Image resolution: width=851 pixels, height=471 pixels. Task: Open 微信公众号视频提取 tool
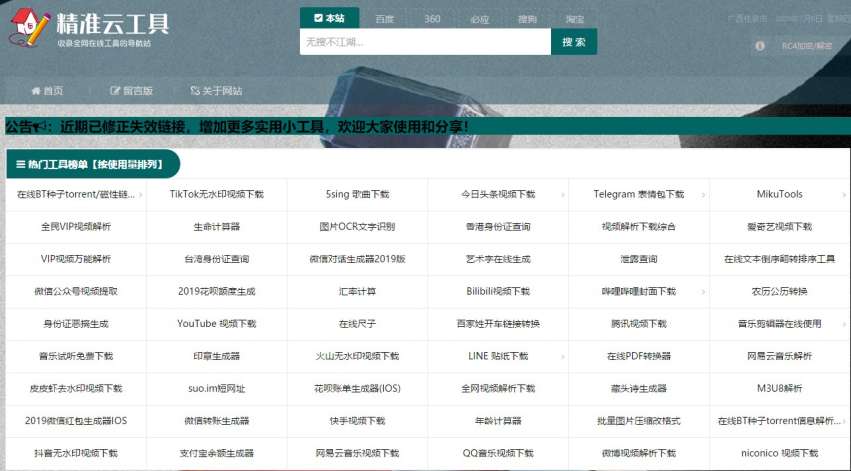76,291
